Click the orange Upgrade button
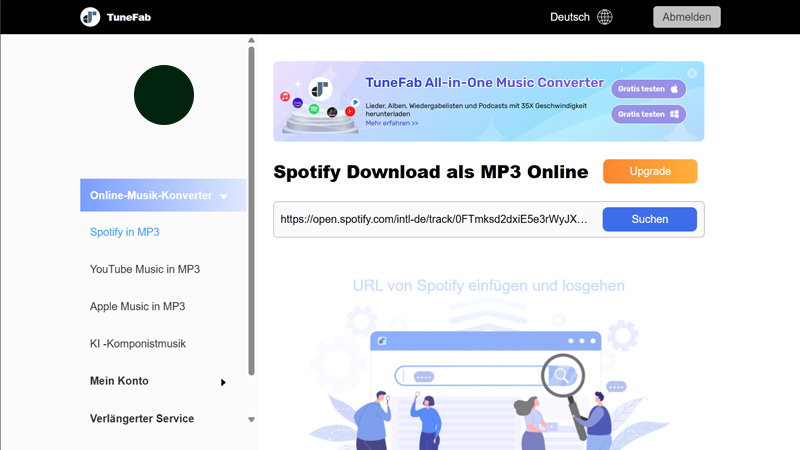Screen dimensions: 800x450 (x=650, y=171)
